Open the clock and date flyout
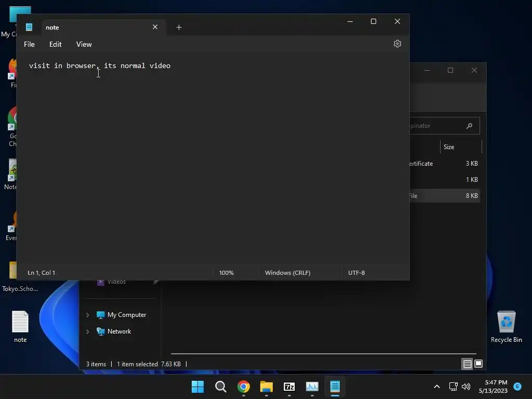This screenshot has height=399, width=532. click(493, 387)
